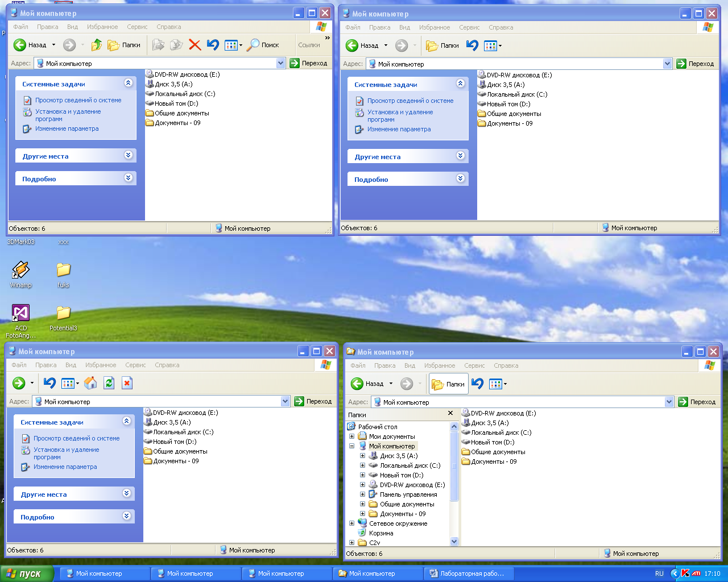Click Установка и удаление программ in Home-icon window
Viewport: 728px width, 582px height.
[x=66, y=453]
